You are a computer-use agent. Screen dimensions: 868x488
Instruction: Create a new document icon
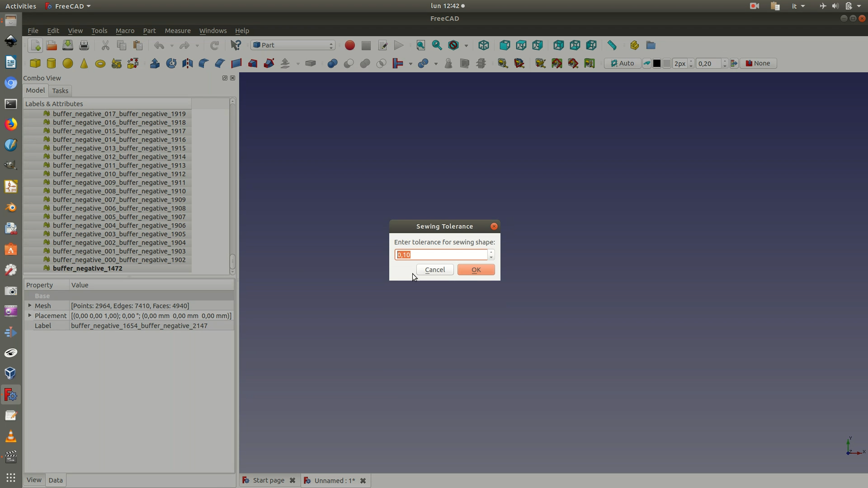click(35, 45)
